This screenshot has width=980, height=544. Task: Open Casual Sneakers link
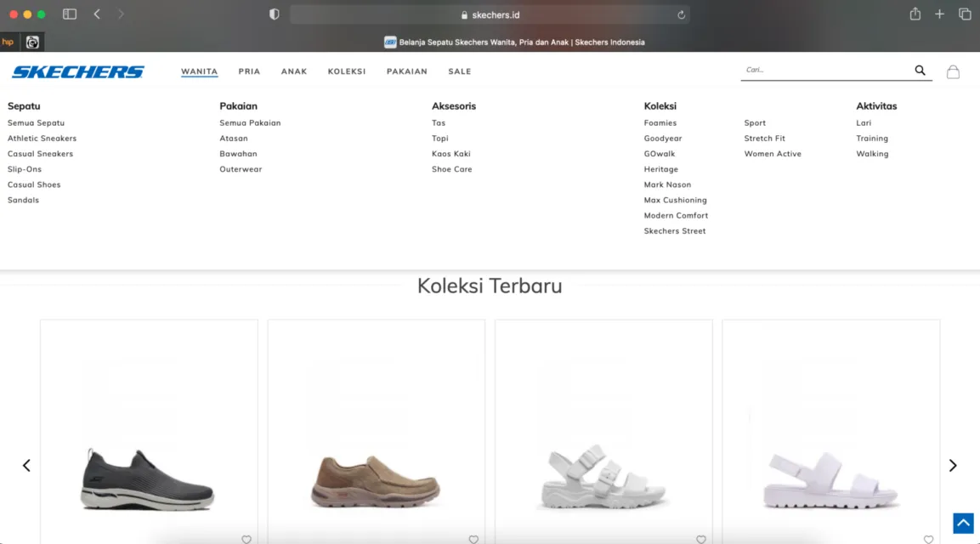pos(40,154)
